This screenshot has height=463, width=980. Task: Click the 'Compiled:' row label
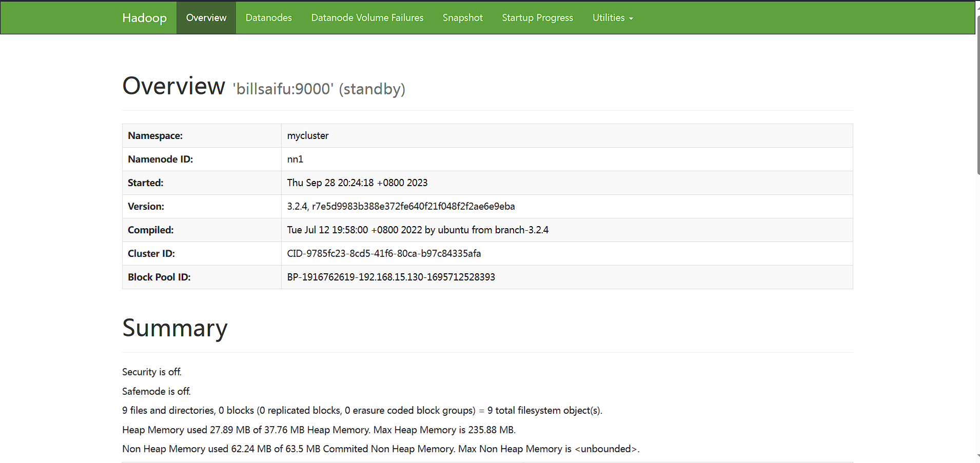(150, 230)
